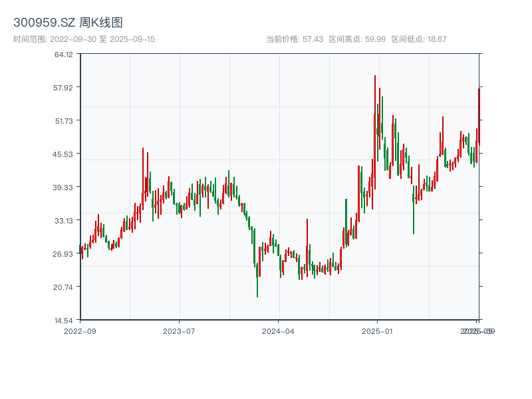532x399 pixels.
Task: Click the 57.92 y-axis price label
Action: pyautogui.click(x=64, y=87)
